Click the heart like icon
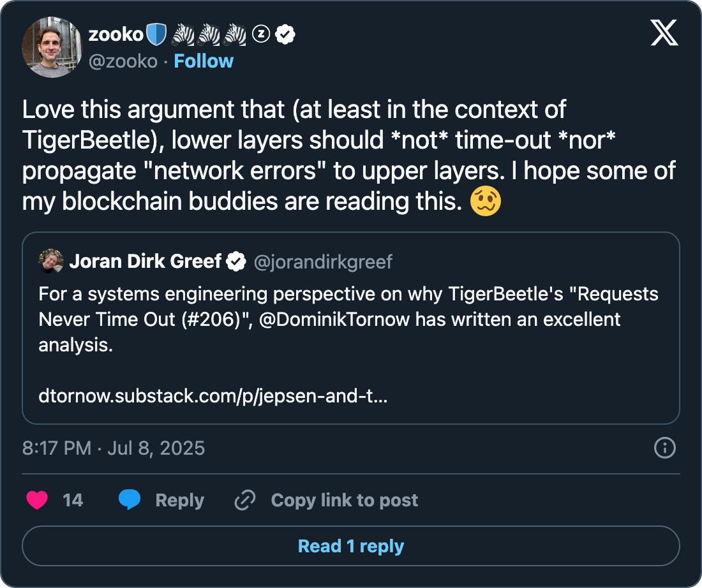702x588 pixels. (x=38, y=500)
